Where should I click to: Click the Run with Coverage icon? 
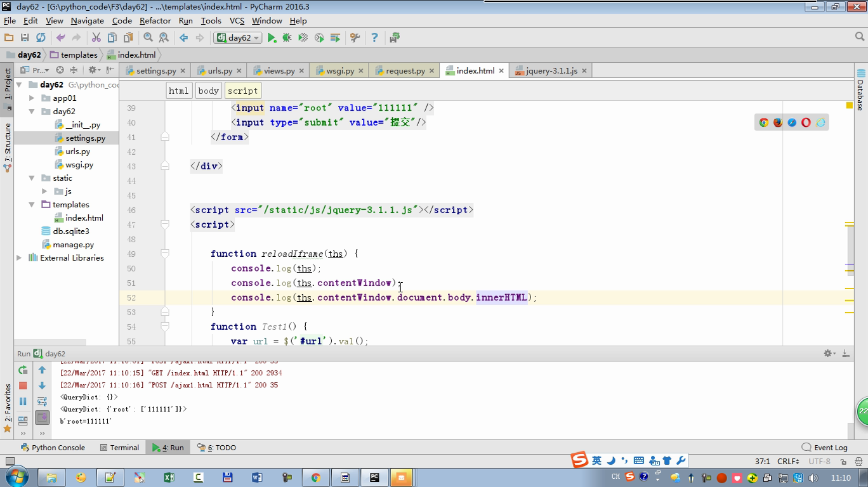pyautogui.click(x=303, y=38)
